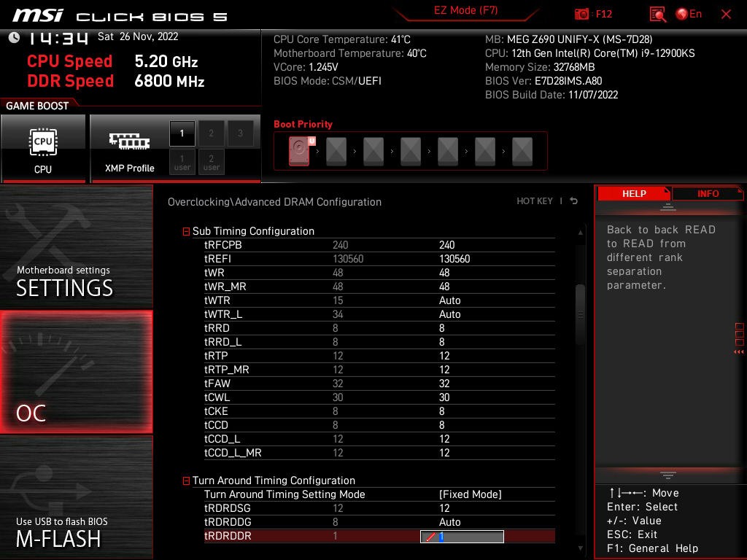Image resolution: width=747 pixels, height=560 pixels.
Task: Select the tRFCPB value 240
Action: coord(447,245)
